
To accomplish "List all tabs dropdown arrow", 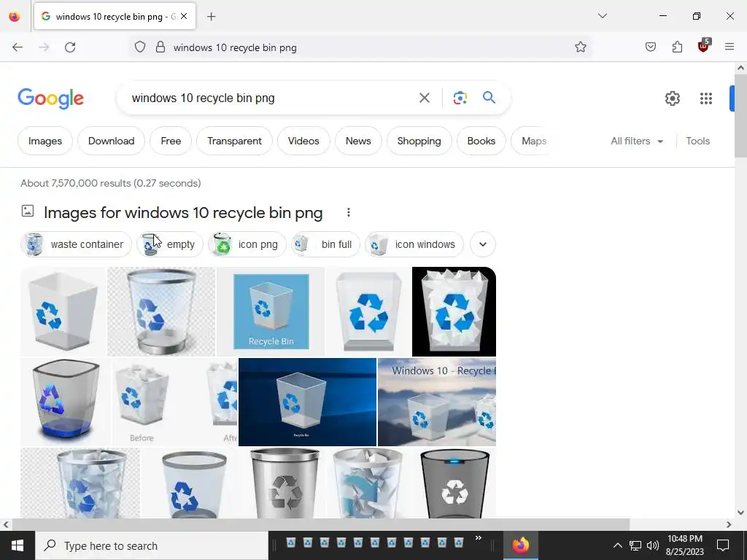I will (x=602, y=16).
